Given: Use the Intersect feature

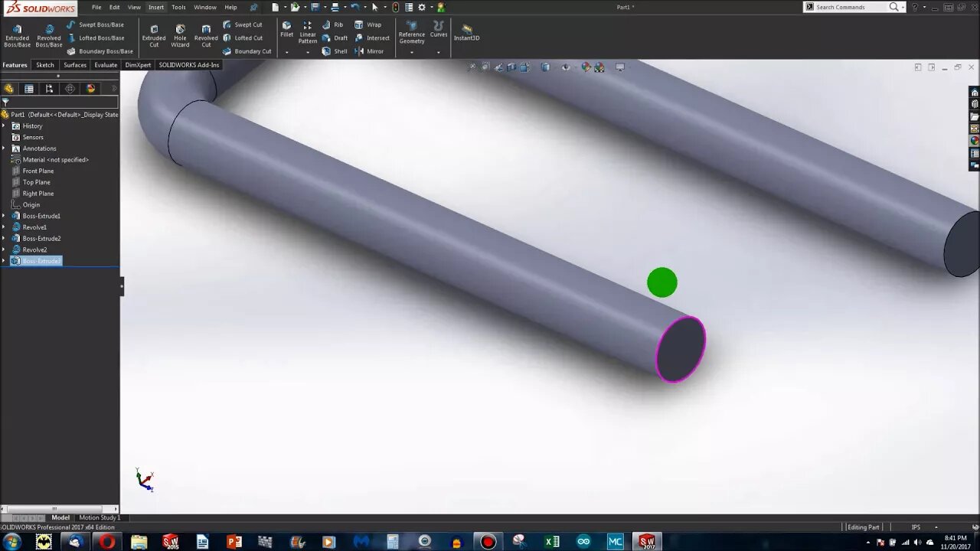Looking at the screenshot, I should click(x=372, y=37).
